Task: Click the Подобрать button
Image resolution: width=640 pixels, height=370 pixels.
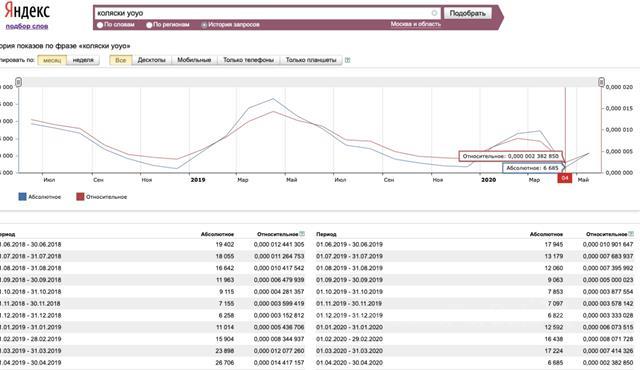Action: point(468,13)
